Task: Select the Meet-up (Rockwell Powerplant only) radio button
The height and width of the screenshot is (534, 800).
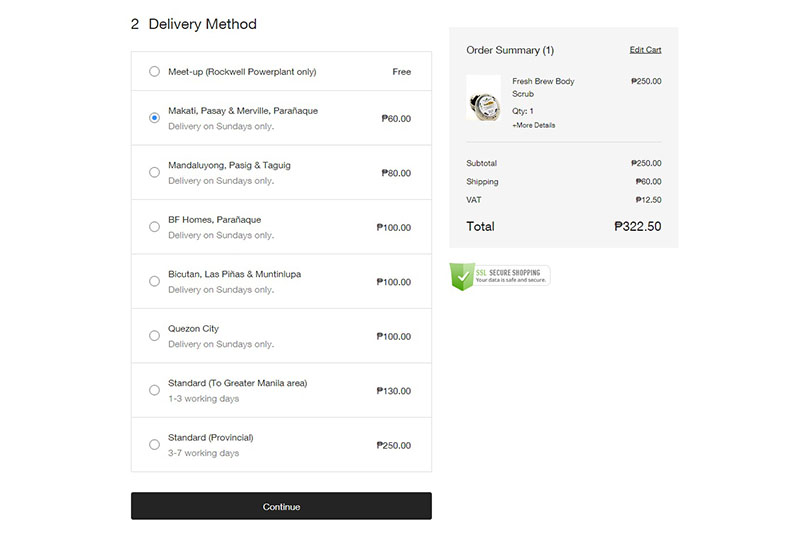Action: (x=154, y=71)
